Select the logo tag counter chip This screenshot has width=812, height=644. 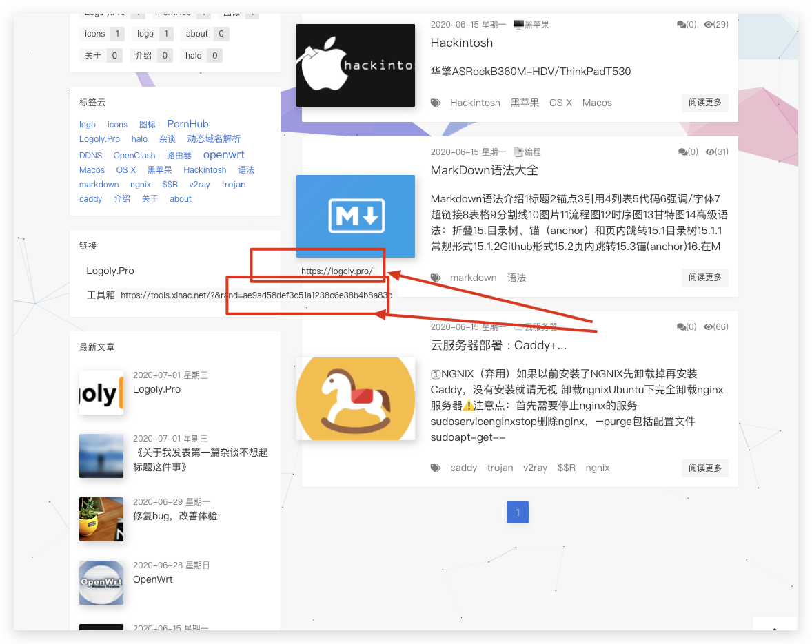pos(153,34)
